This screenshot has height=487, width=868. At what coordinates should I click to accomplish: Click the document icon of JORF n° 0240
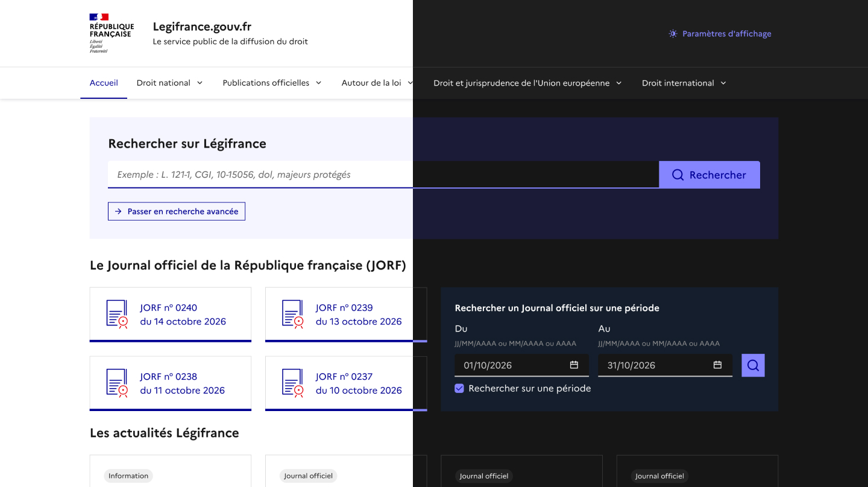coord(117,314)
